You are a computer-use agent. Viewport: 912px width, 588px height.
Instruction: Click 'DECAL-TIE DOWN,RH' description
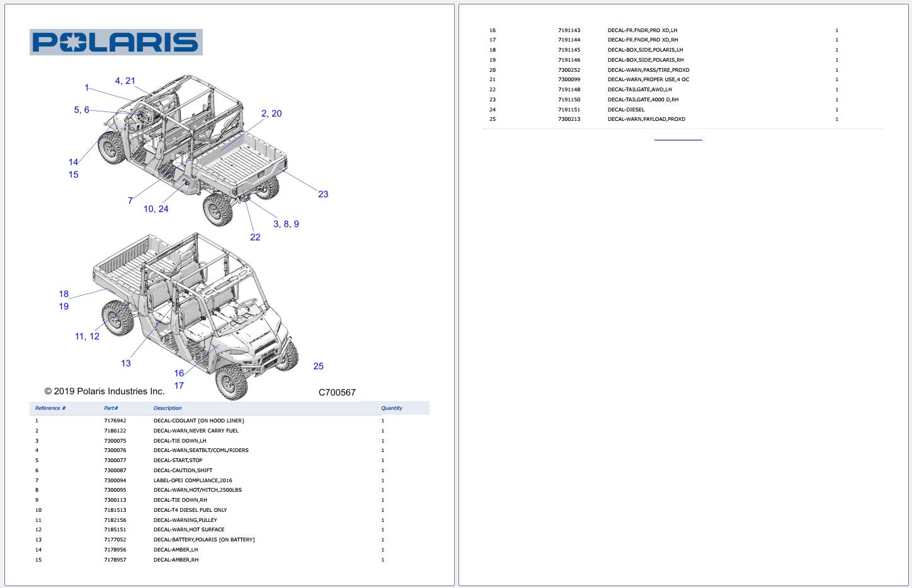tap(180, 500)
